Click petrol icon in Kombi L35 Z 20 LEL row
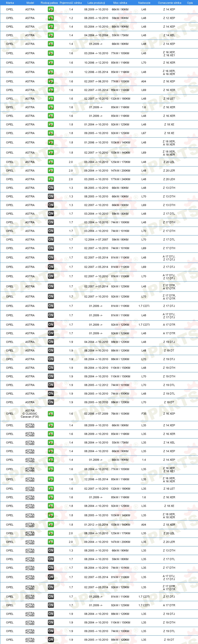The width and height of the screenshot is (198, 644). 51,533
